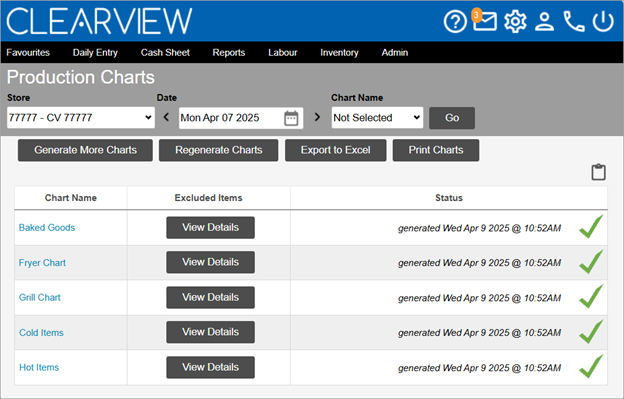This screenshot has width=624, height=399.
Task: Click the power logout icon
Action: [603, 21]
